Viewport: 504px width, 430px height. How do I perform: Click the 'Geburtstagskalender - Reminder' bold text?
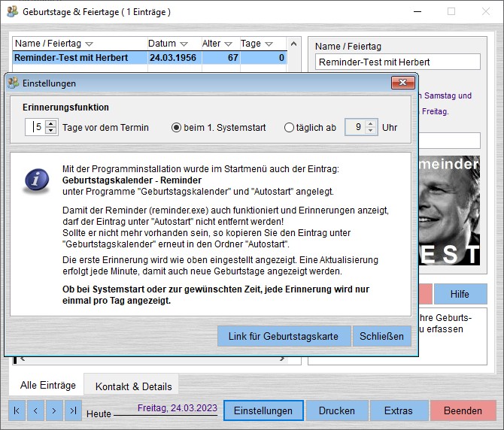132,180
